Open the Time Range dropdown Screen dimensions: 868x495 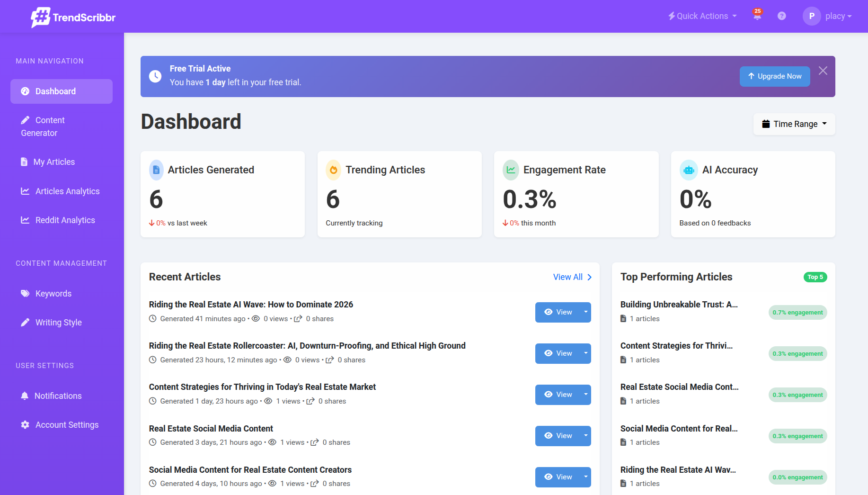[x=794, y=124]
